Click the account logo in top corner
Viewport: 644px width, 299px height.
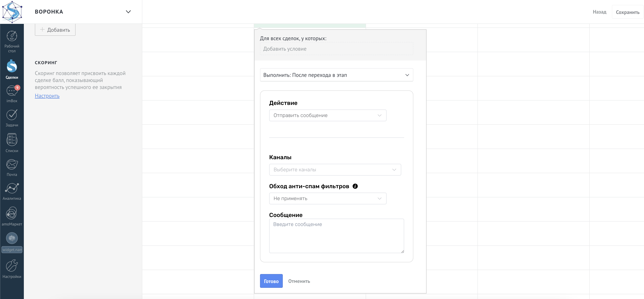(12, 12)
